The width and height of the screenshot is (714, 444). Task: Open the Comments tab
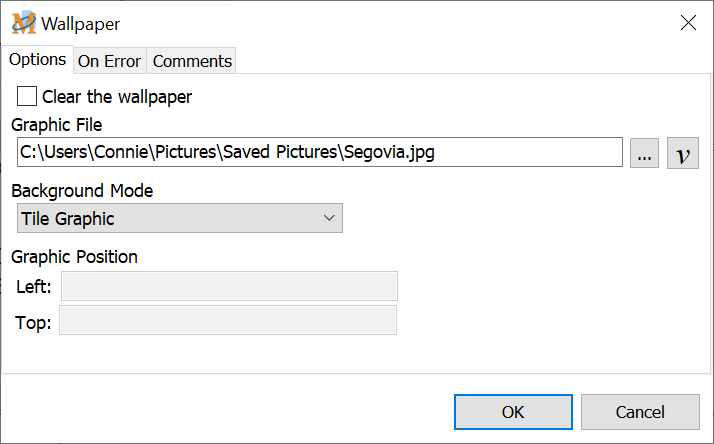click(192, 61)
